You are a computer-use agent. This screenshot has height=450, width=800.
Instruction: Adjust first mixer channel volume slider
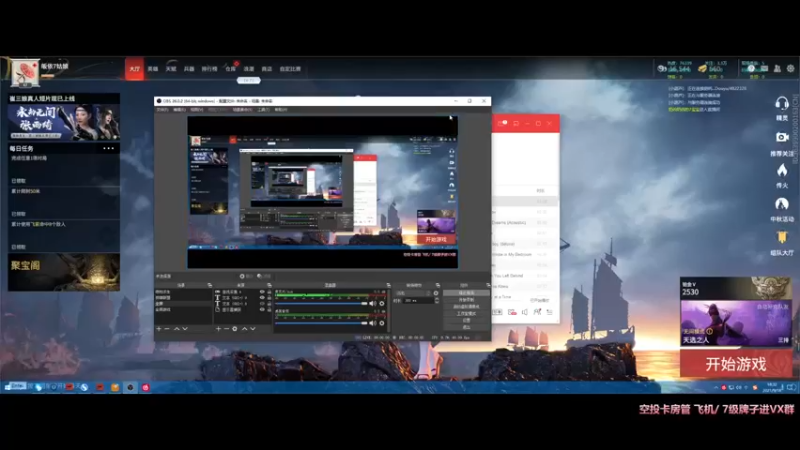[321, 304]
